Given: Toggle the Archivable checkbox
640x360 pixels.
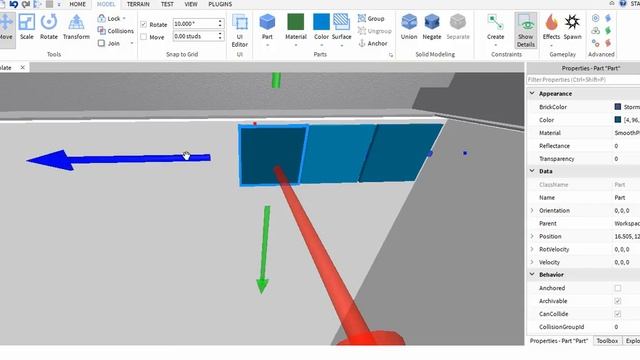Looking at the screenshot, I should pos(618,301).
